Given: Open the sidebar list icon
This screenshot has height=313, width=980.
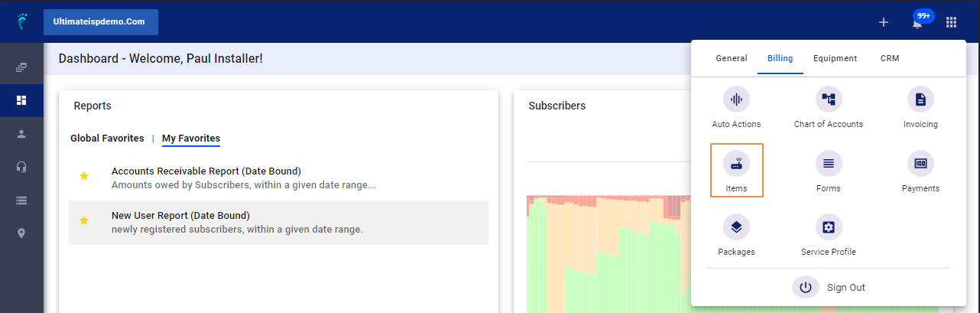Looking at the screenshot, I should coord(21,201).
